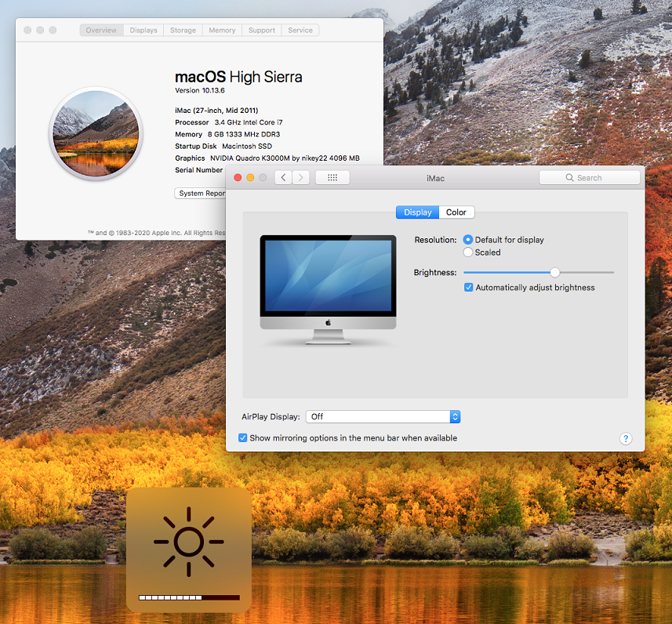This screenshot has height=624, width=672.
Task: Click the iMac window title text
Action: [x=435, y=178]
